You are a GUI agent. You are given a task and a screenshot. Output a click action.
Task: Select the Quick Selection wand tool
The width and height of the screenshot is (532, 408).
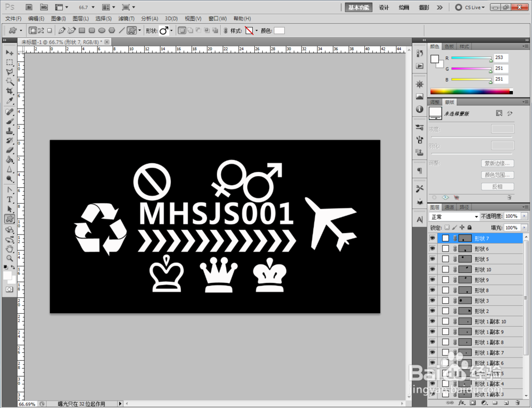point(10,81)
